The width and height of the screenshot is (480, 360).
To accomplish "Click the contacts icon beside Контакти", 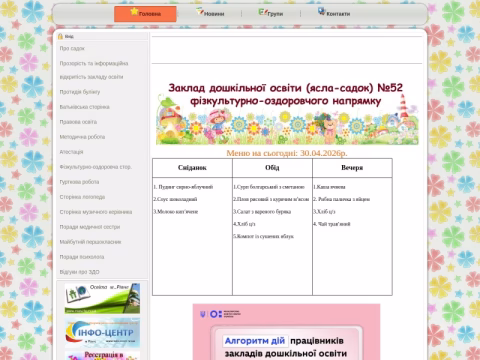I will tap(321, 11).
